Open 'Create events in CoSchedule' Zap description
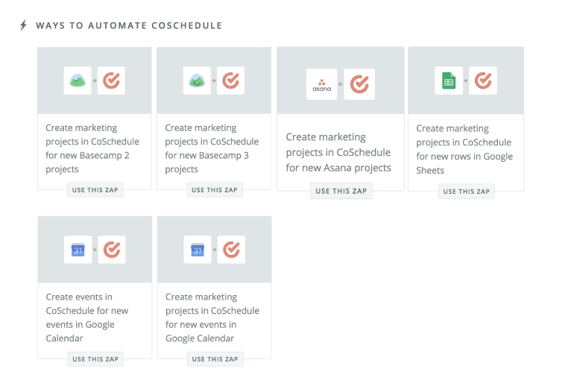The height and width of the screenshot is (392, 574). click(x=86, y=317)
